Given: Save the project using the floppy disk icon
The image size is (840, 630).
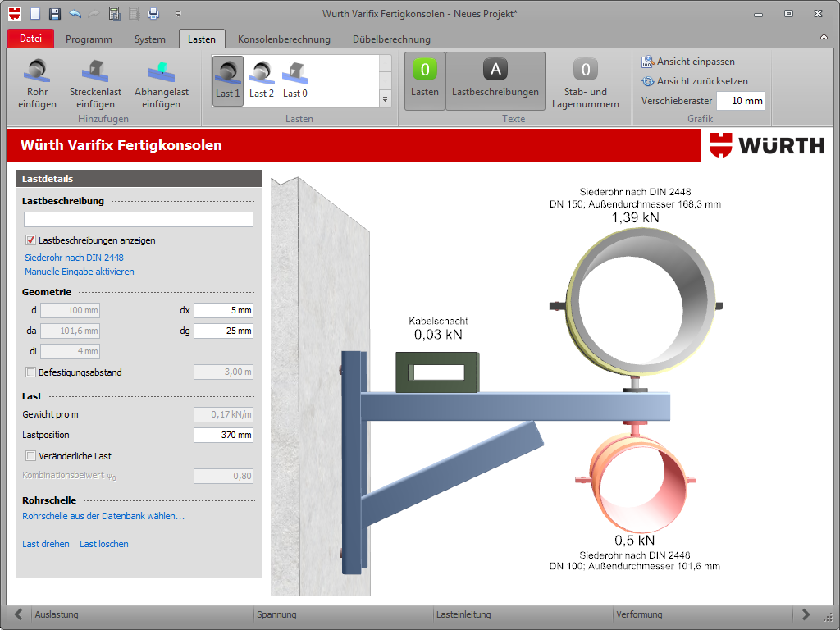Looking at the screenshot, I should [55, 13].
